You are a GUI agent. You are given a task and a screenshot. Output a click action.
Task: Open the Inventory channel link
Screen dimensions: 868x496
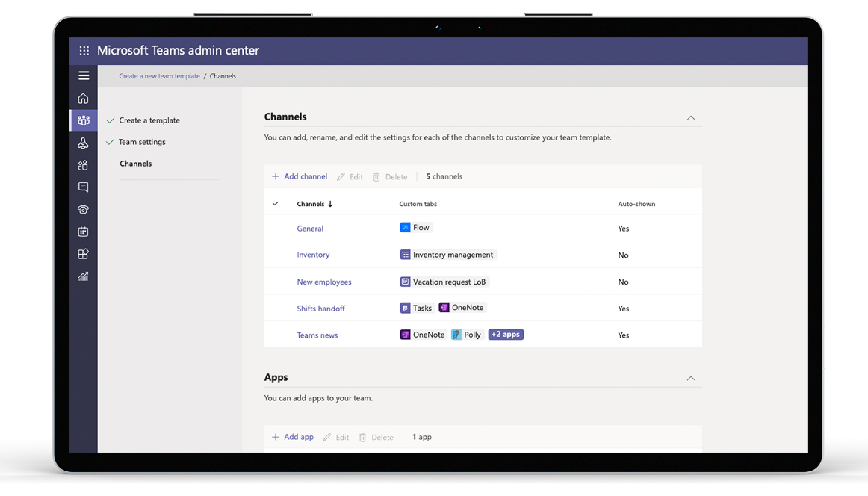click(313, 255)
